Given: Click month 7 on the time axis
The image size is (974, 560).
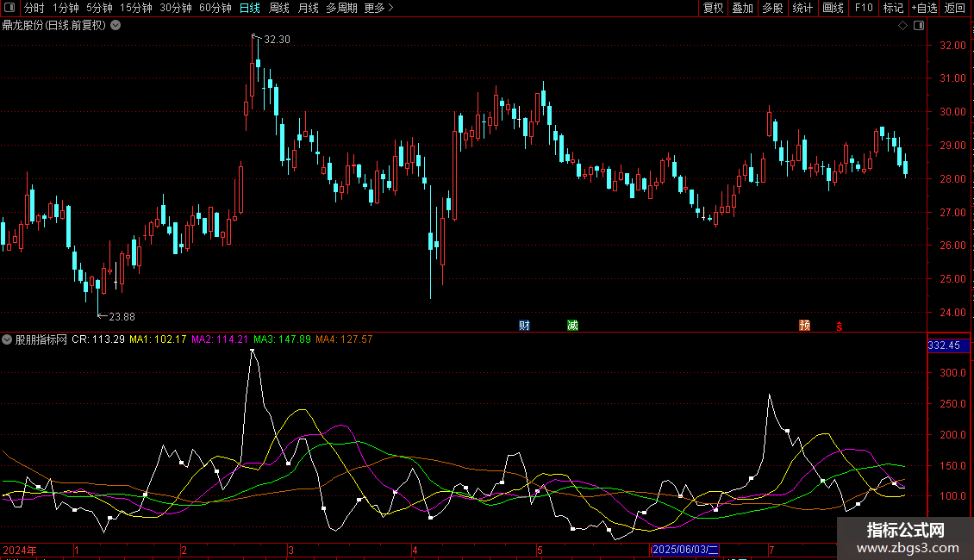Looking at the screenshot, I should 771,550.
